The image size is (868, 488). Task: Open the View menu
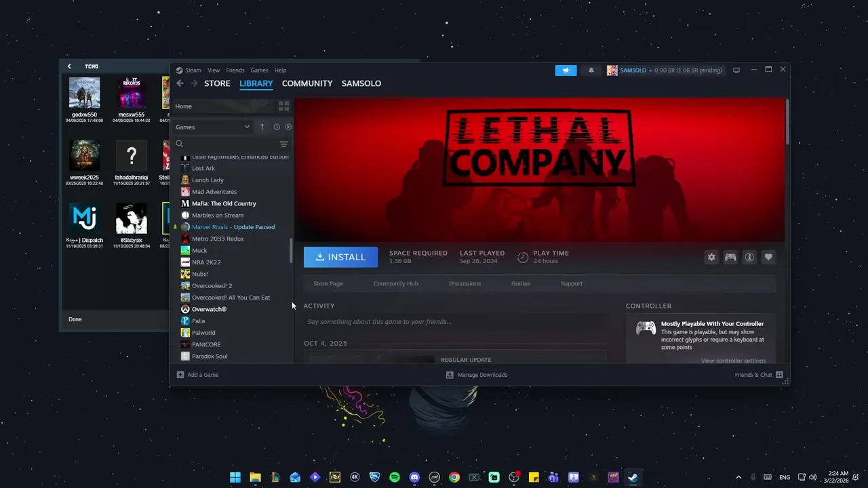pyautogui.click(x=214, y=70)
